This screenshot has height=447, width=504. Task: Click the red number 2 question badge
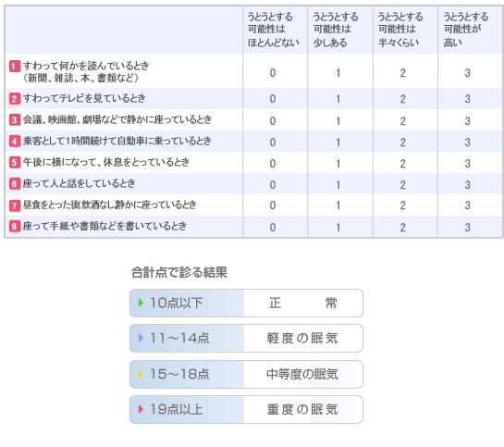[15, 98]
